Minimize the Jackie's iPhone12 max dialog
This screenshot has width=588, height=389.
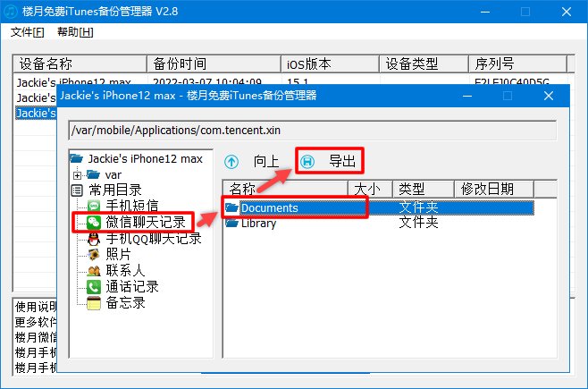point(467,96)
